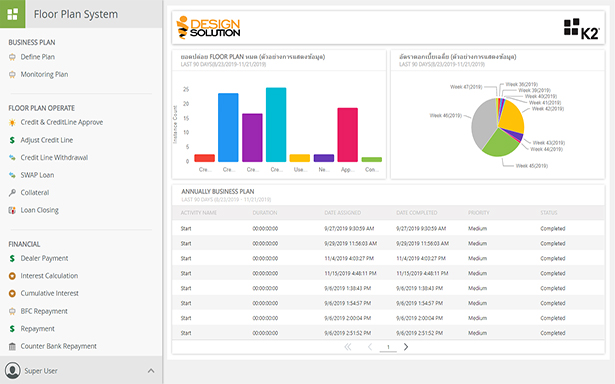Sort by the Date Assigned column header
Viewport: 615px width, 384px height.
[342, 213]
